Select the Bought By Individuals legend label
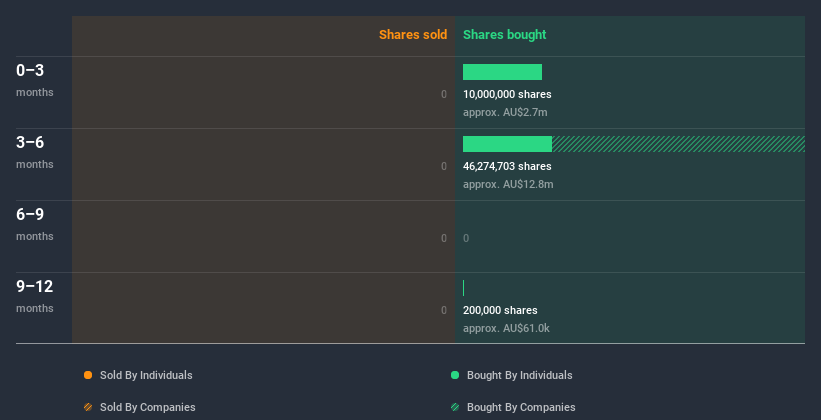This screenshot has width=821, height=420. tap(519, 375)
